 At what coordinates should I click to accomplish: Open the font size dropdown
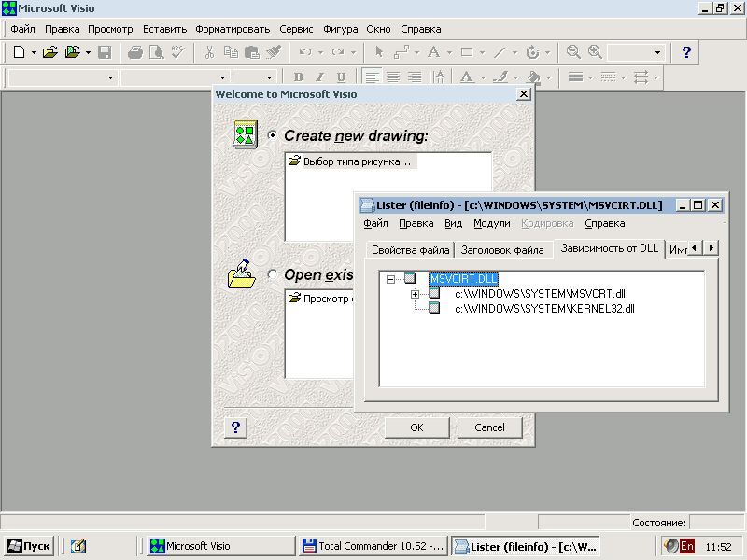coord(269,77)
